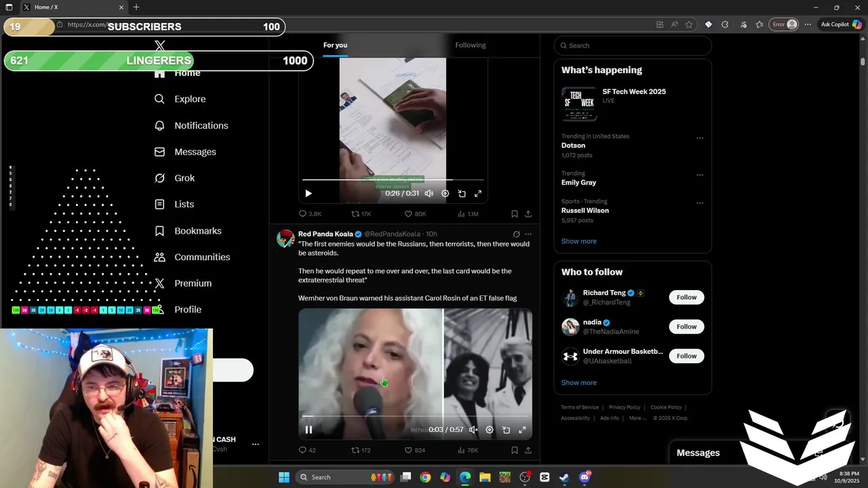Viewport: 868px width, 488px height.
Task: Open Communities from the sidebar
Action: point(191,257)
